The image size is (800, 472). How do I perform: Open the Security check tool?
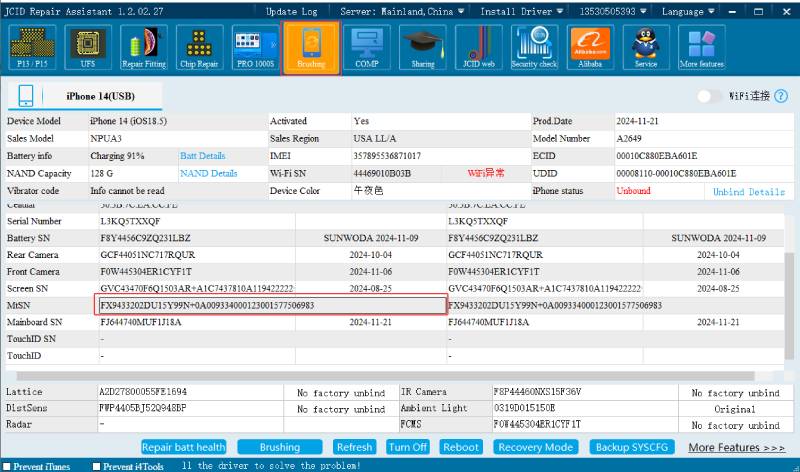click(x=534, y=47)
